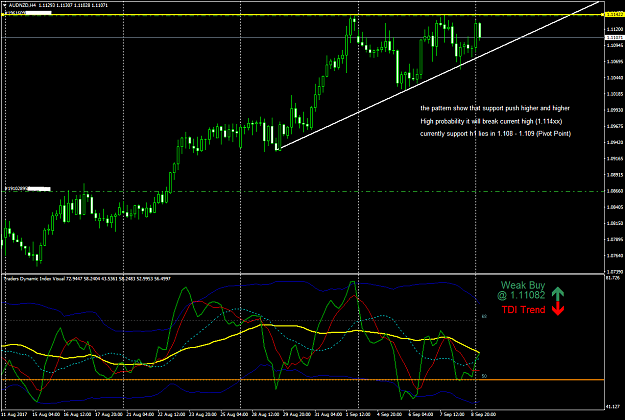Click the '1 Sep 12:00' time axis label
Image resolution: width=625 pixels, height=420 pixels.
pos(358,414)
